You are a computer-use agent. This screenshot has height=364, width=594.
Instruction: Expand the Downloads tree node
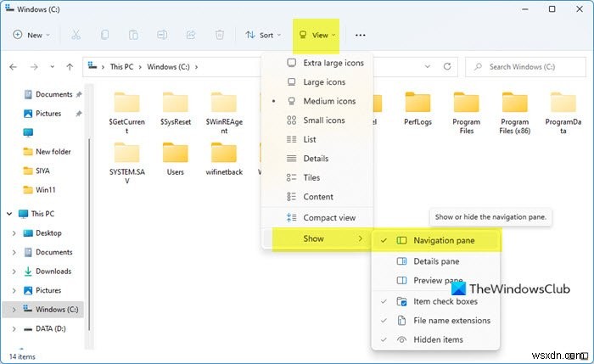pos(14,272)
